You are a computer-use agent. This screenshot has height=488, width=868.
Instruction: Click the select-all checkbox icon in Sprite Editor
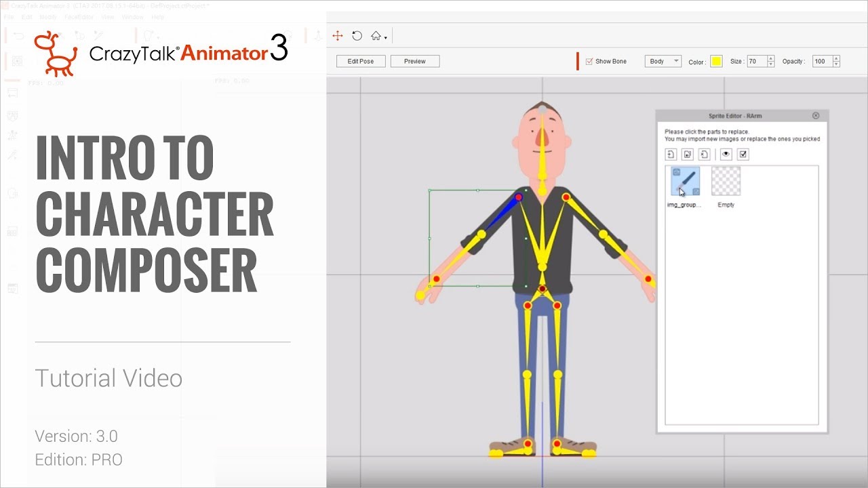(743, 155)
